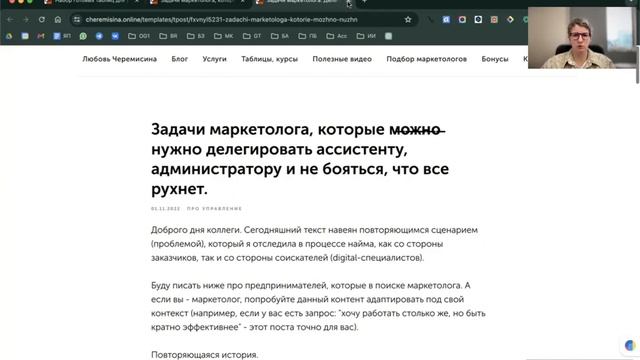Open the ПРО УПРАВЛЕНИЕ category link
Screen dimensions: 640x360
pyautogui.click(x=214, y=209)
